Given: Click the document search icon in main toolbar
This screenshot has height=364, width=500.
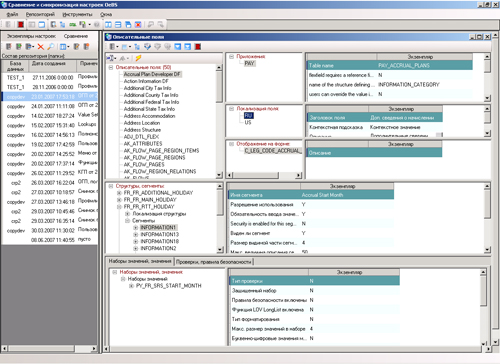Looking at the screenshot, I should tap(53, 25).
